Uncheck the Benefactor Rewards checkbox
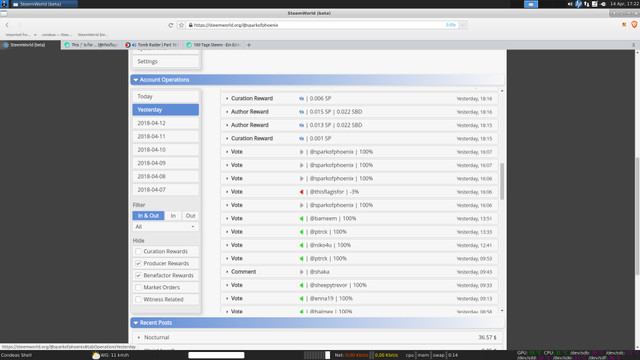640x360 pixels. [138, 276]
